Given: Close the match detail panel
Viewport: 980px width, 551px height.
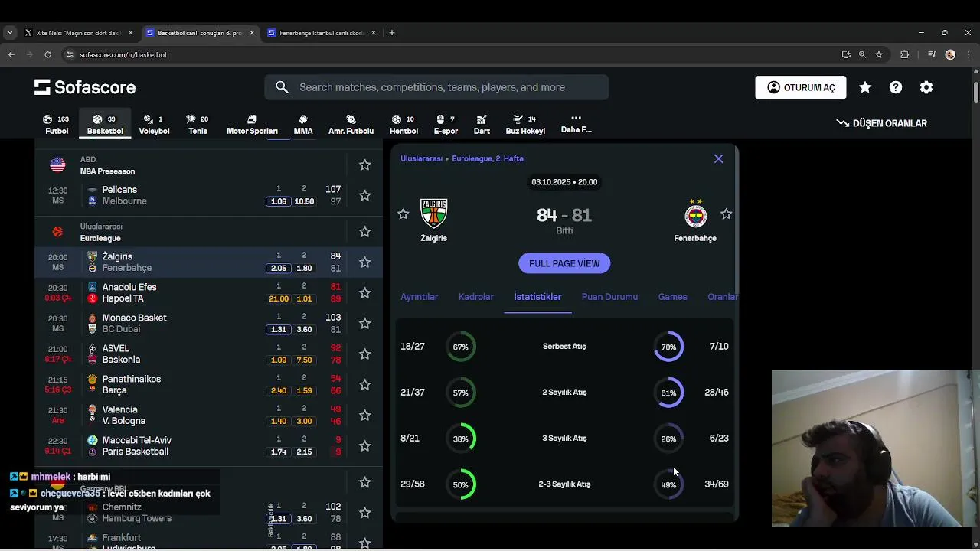Looking at the screenshot, I should (718, 158).
